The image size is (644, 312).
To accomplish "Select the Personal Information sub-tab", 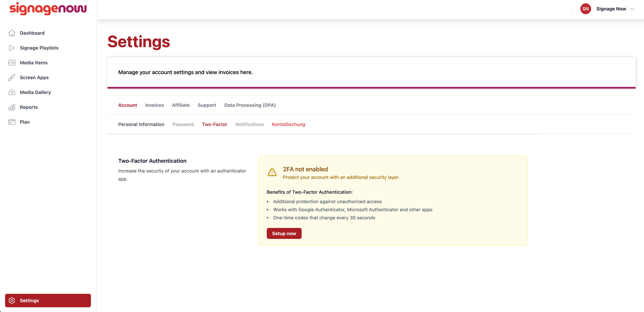I will (x=141, y=124).
